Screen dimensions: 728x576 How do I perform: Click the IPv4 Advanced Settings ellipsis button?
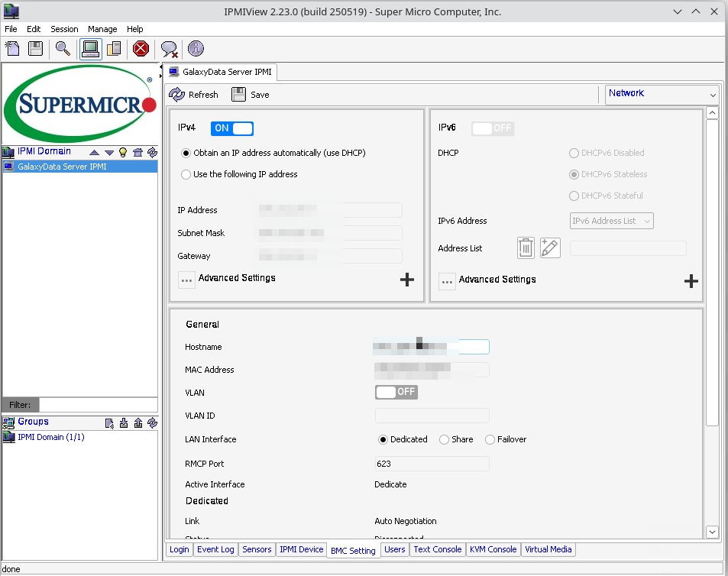click(186, 280)
